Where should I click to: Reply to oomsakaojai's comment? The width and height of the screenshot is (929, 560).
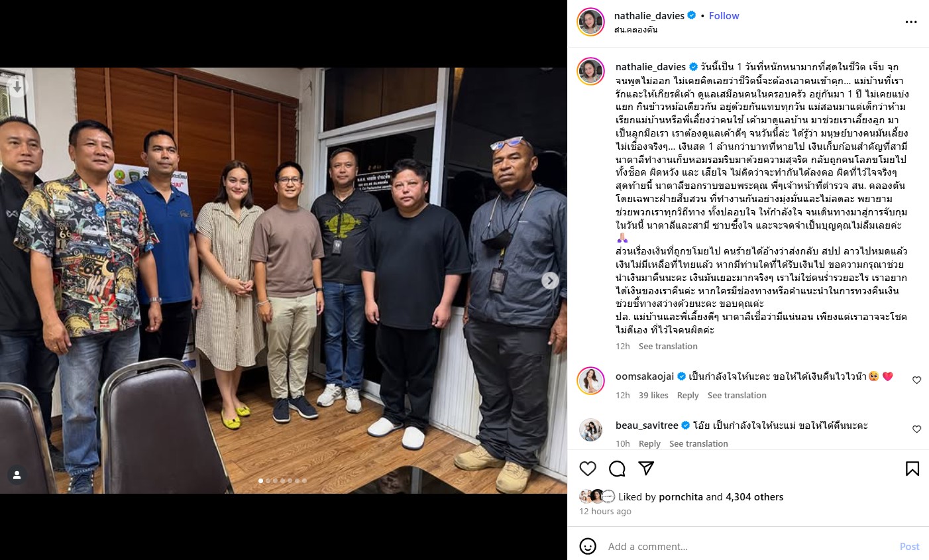point(688,395)
